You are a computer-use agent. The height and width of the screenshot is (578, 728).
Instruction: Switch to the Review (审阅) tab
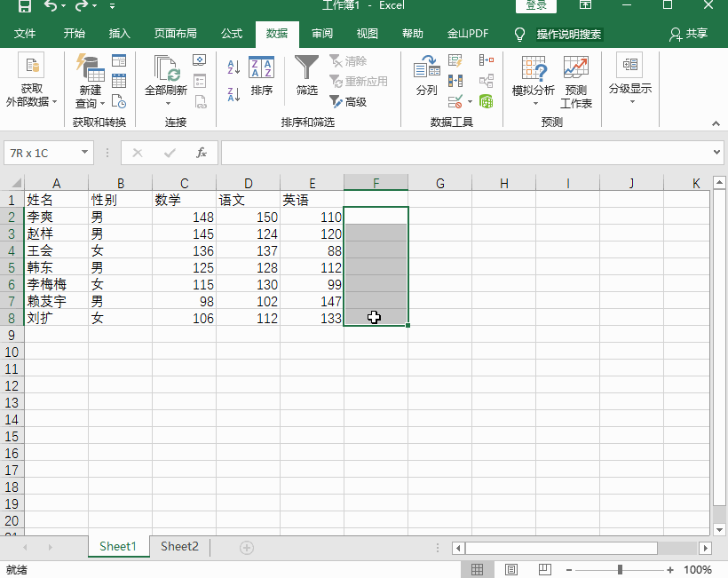click(322, 34)
